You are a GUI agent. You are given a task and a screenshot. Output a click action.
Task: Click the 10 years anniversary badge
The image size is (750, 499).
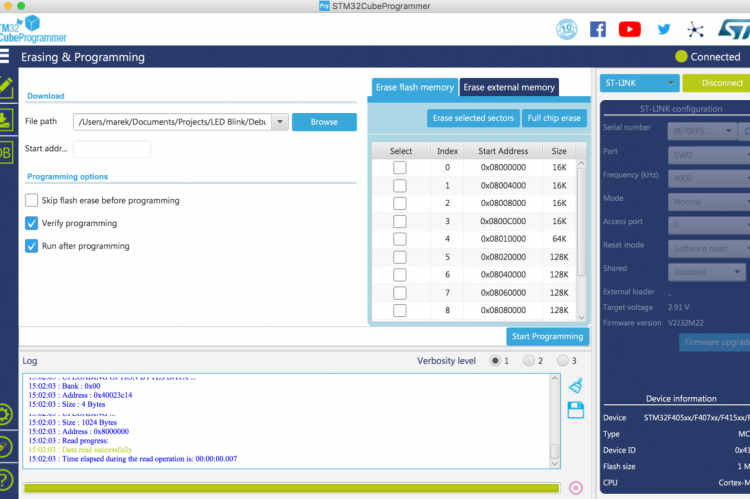click(x=567, y=29)
